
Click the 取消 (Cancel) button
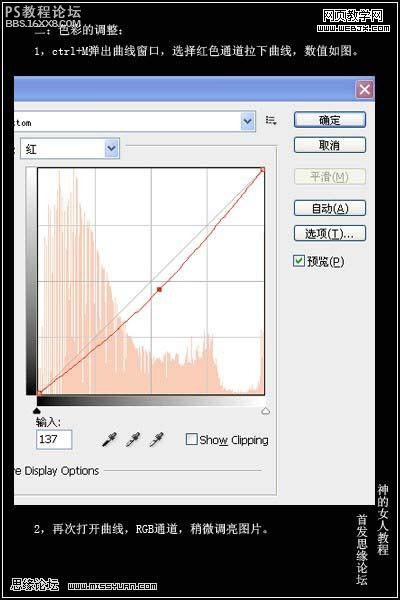[x=330, y=145]
